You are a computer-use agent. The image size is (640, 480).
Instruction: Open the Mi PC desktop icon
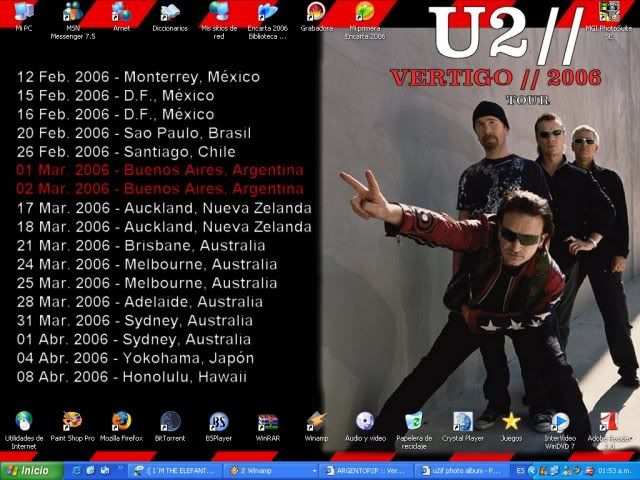coord(23,14)
